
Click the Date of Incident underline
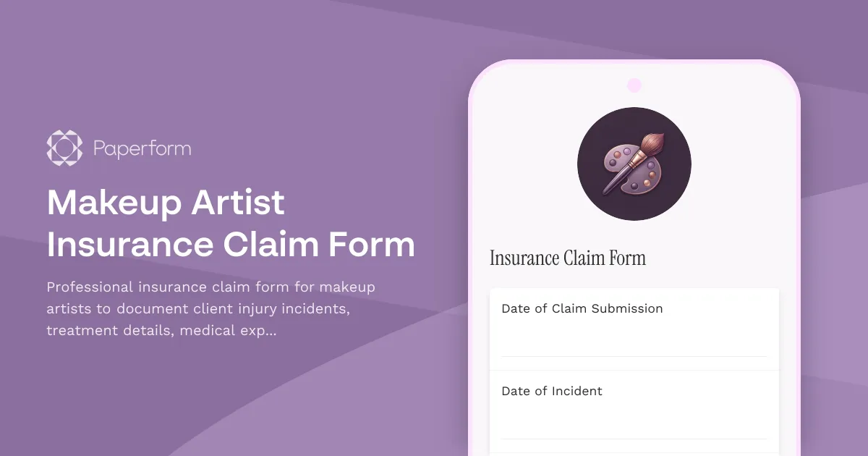(x=634, y=439)
